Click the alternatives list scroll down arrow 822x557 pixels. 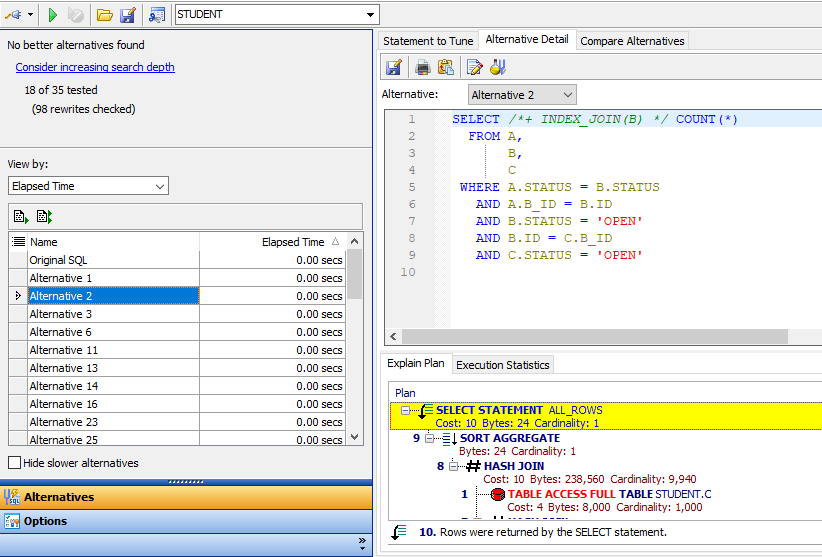354,436
